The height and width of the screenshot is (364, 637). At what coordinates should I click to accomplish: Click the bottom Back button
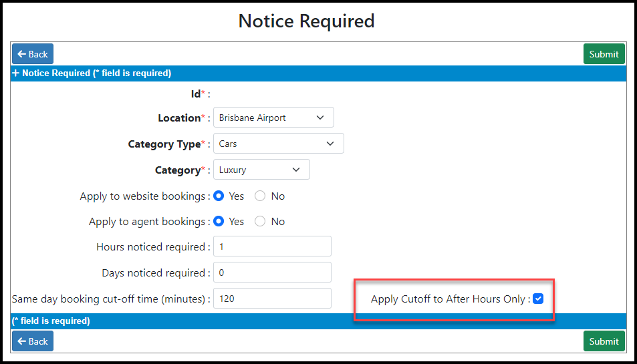point(33,341)
